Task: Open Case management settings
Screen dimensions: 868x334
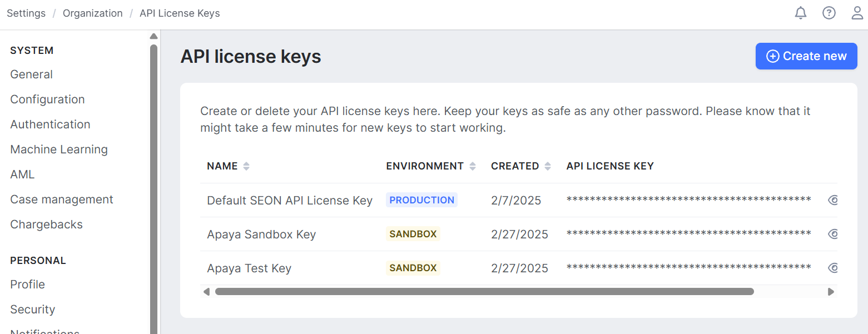Action: click(62, 200)
